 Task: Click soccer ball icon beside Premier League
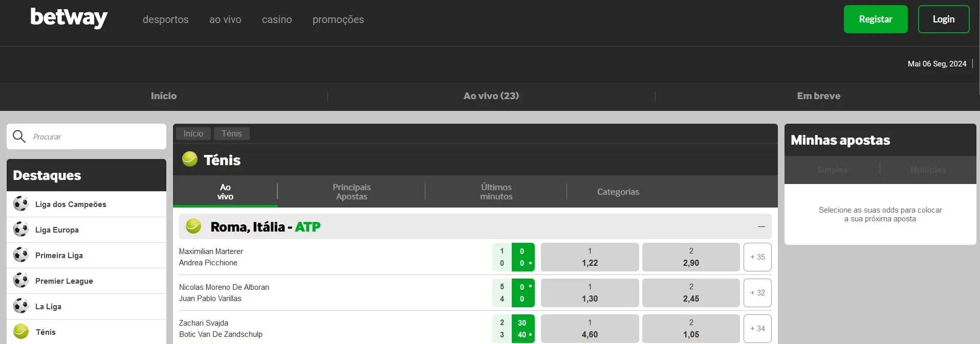(x=21, y=281)
